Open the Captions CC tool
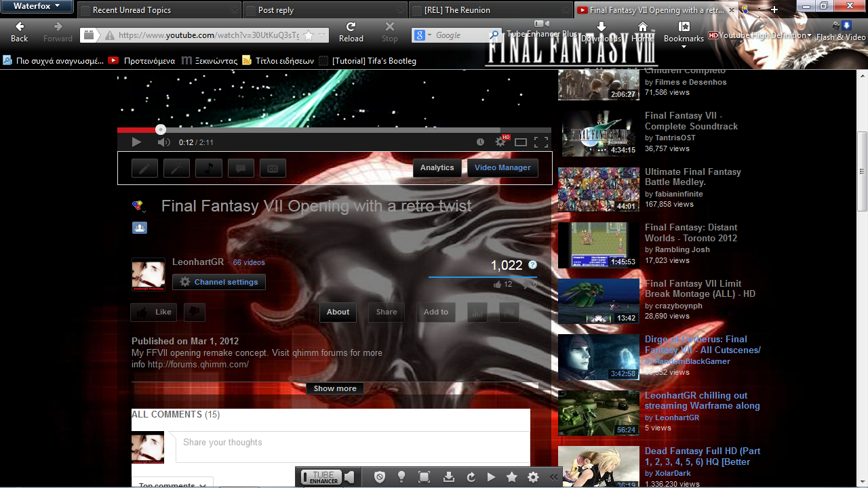The image size is (868, 488). click(273, 168)
